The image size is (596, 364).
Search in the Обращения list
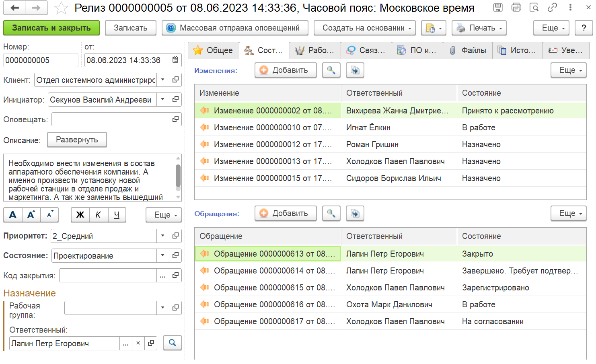pos(331,214)
